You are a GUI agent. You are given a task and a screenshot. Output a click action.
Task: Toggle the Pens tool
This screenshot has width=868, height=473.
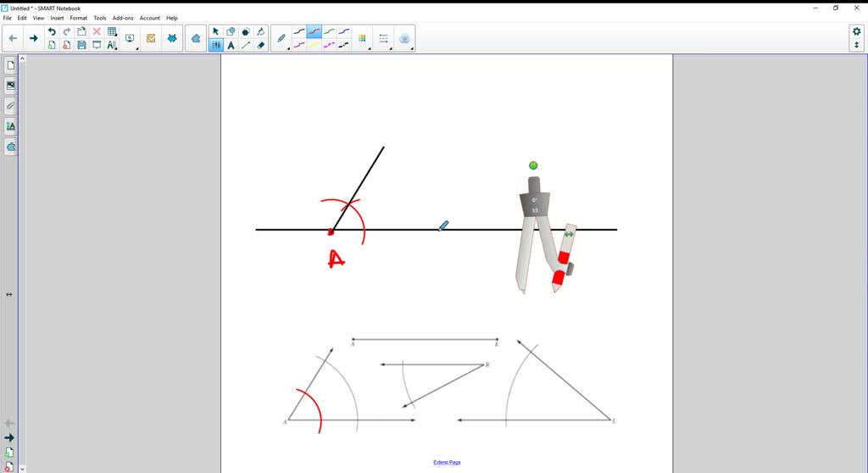point(215,45)
